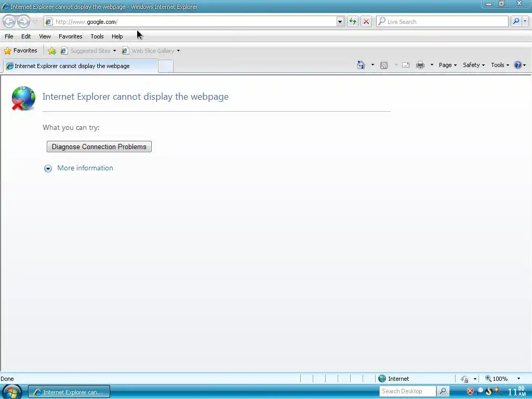
Task: Click the google.com address bar
Action: (x=191, y=22)
